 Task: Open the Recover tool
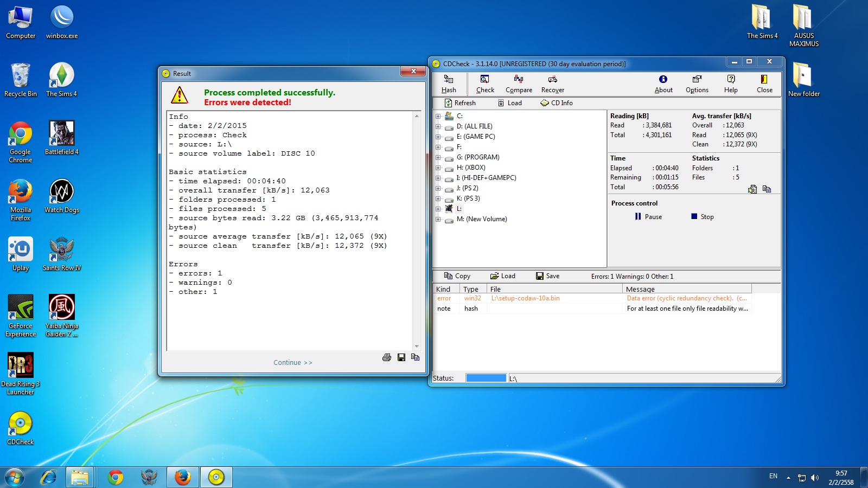tap(552, 84)
